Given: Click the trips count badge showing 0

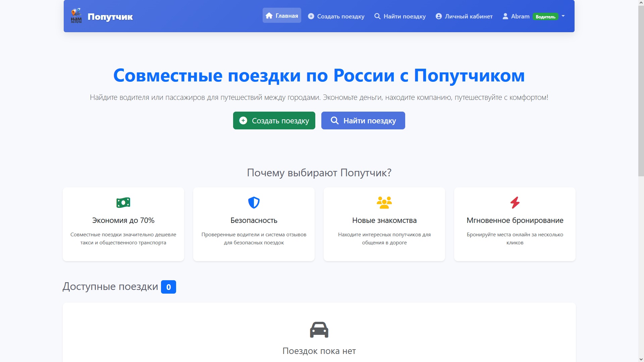Looking at the screenshot, I should coord(168,287).
